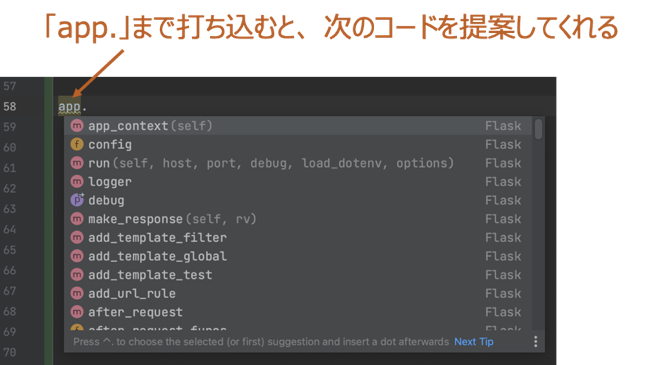The image size is (660, 365).
Task: Click the underlined app text on line 58
Action: point(69,107)
